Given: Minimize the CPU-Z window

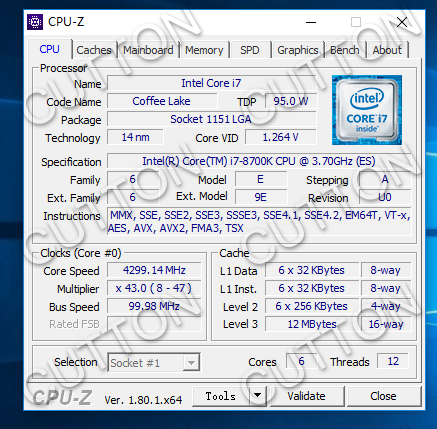Looking at the screenshot, I should [x=311, y=22].
